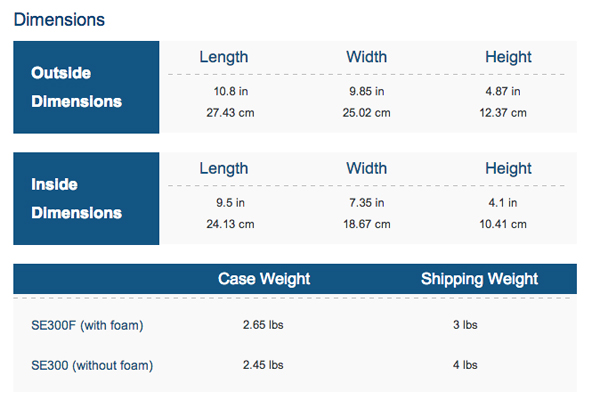
Task: Select the 10.8 in outside length value
Action: click(229, 92)
